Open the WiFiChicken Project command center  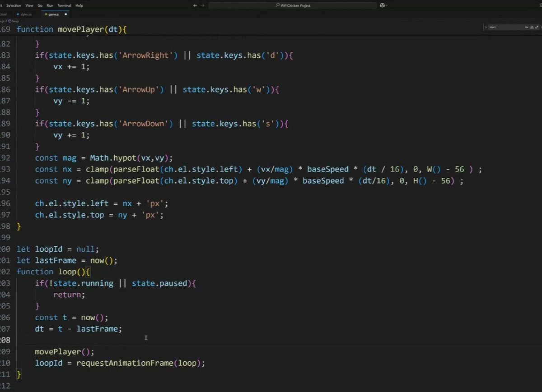coord(294,5)
